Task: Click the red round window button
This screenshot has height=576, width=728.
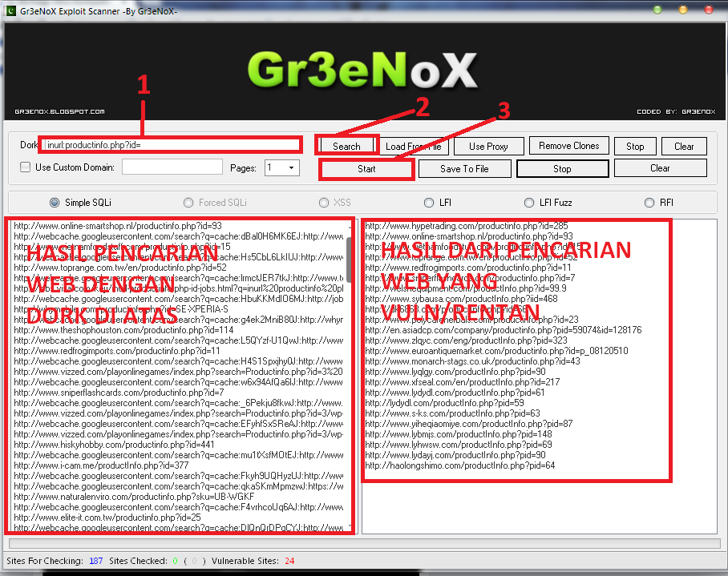Action: [709, 10]
